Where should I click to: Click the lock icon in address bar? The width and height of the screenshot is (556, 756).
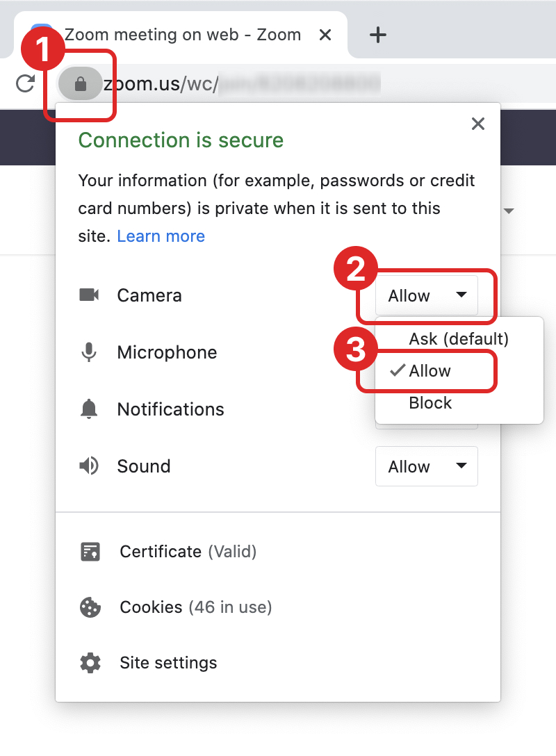click(x=81, y=85)
